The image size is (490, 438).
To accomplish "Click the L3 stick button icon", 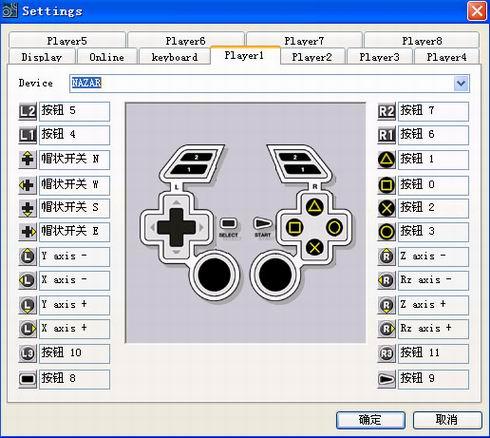I will point(27,354).
